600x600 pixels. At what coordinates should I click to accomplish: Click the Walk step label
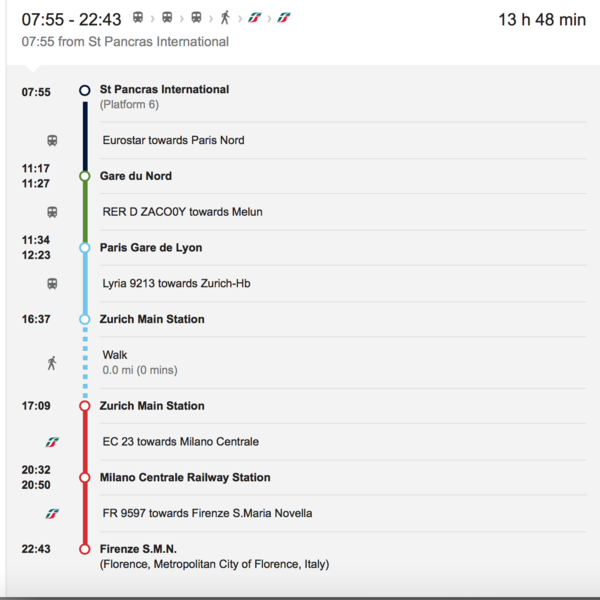pyautogui.click(x=115, y=355)
